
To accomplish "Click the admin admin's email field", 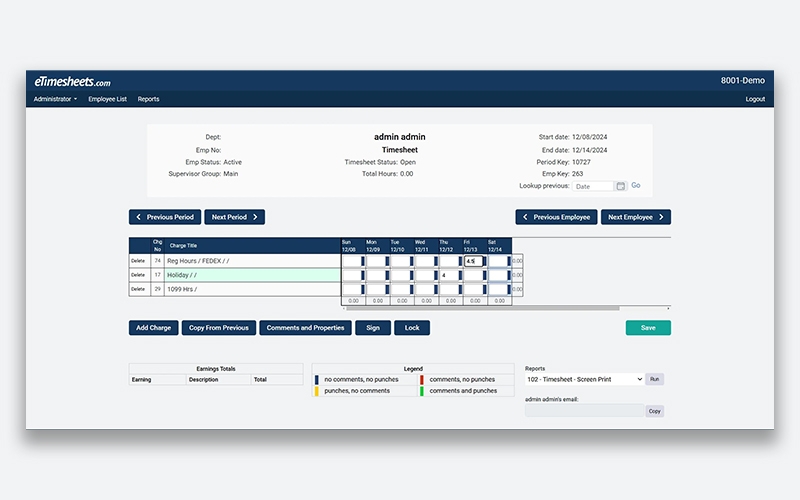I will 584,411.
